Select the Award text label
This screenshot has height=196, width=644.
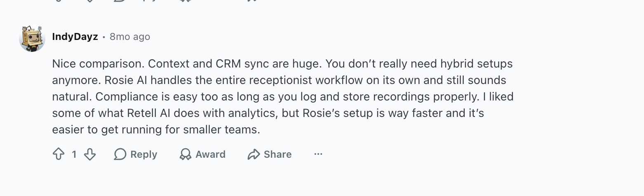[210, 154]
